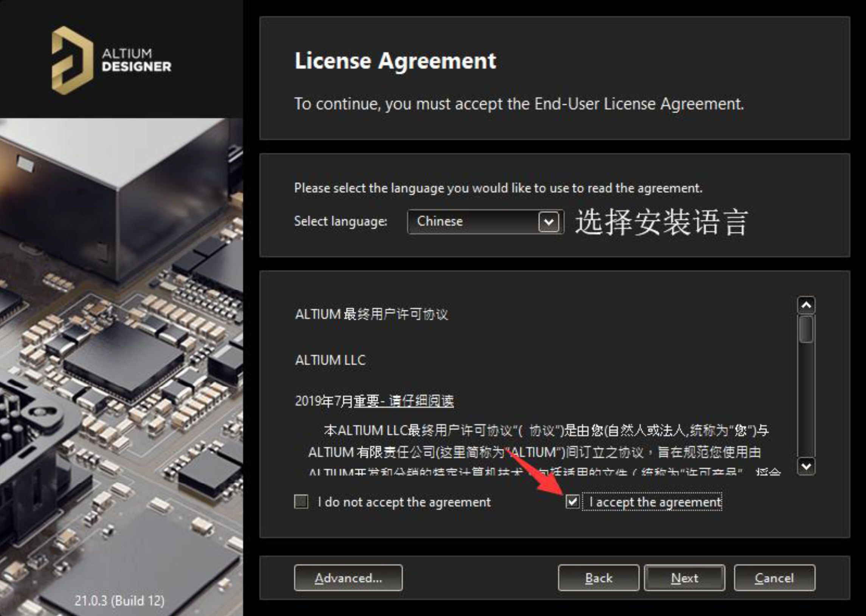The height and width of the screenshot is (616, 866).
Task: Click the Next button
Action: [x=685, y=578]
